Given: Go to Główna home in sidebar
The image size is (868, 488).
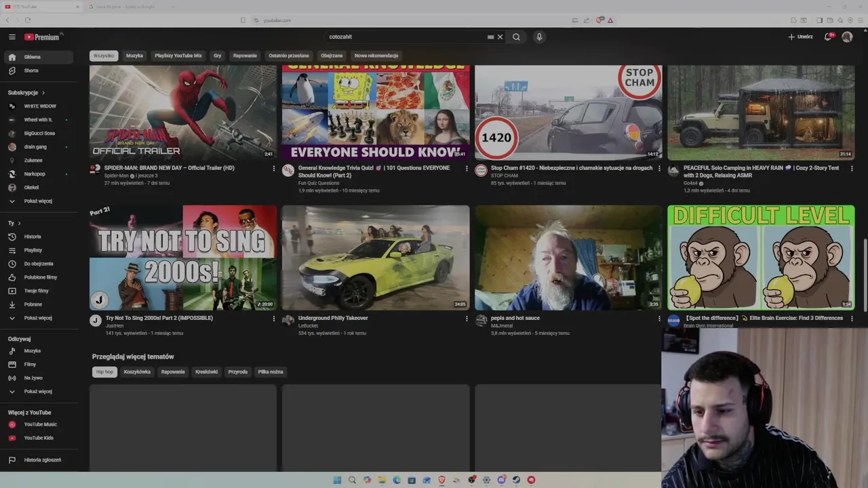Looking at the screenshot, I should coord(38,57).
